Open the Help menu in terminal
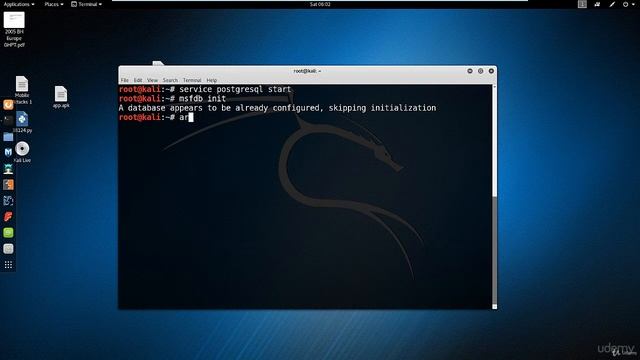The height and width of the screenshot is (360, 640). [x=211, y=80]
